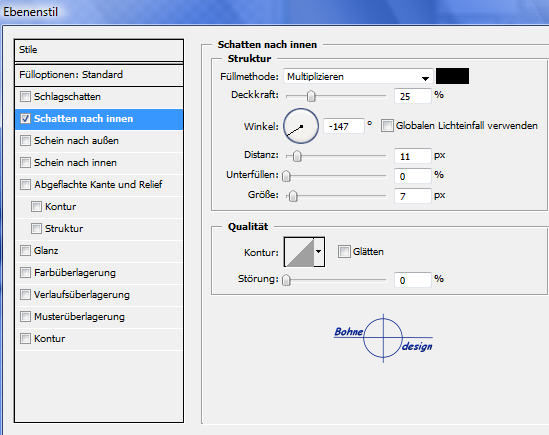Enable the Schlagschatten checkbox
This screenshot has height=435, width=549.
tap(25, 96)
